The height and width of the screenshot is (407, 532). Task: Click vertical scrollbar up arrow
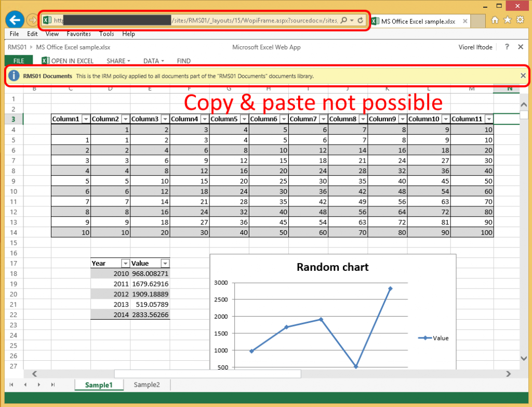[524, 104]
